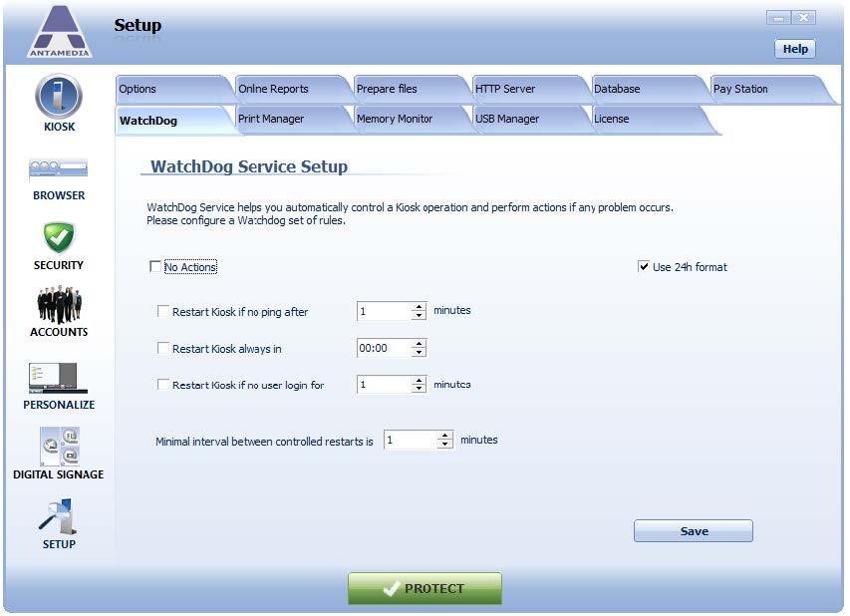Open the Personalize section icon
850x616 pixels.
[x=59, y=379]
